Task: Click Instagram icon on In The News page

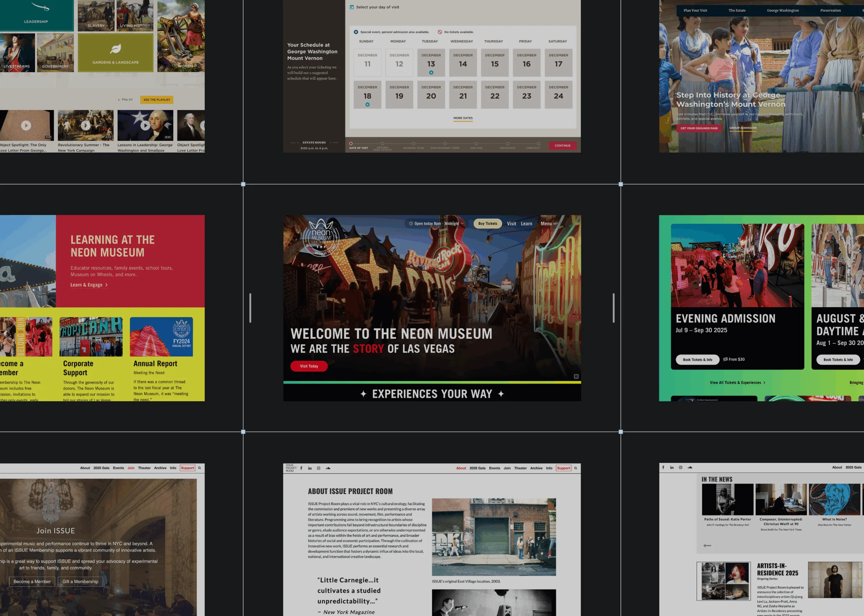Action: (680, 467)
